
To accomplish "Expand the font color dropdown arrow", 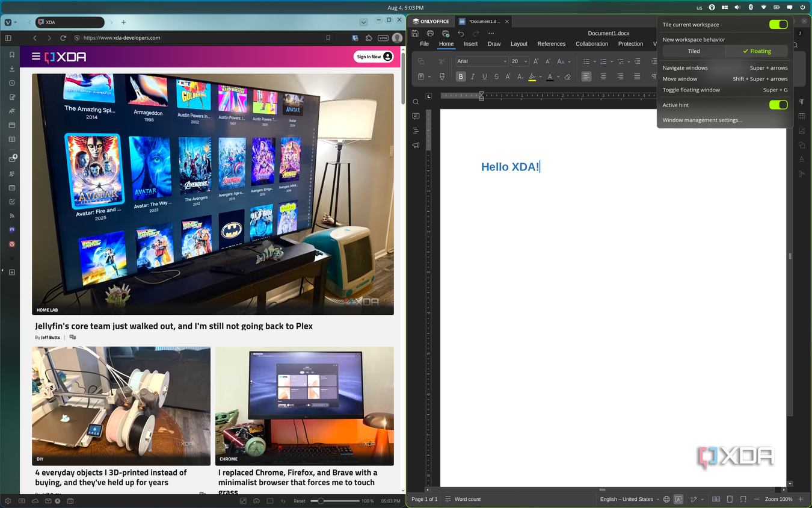I will click(558, 76).
